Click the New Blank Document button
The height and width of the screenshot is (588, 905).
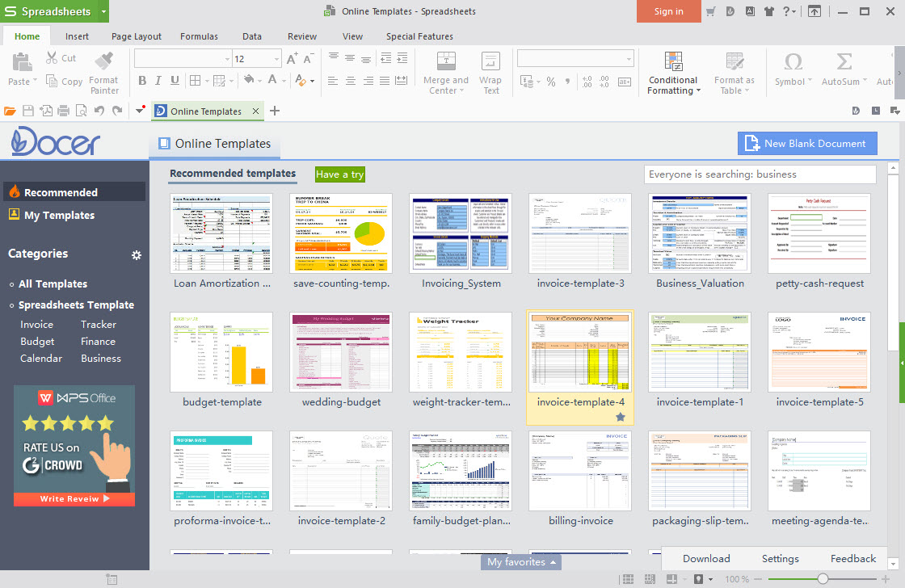click(807, 143)
